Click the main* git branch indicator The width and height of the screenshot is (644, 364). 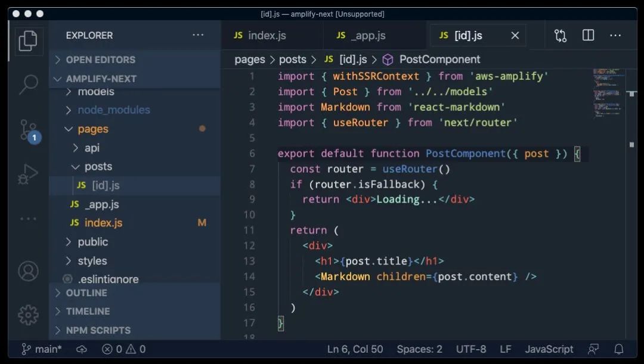tap(41, 349)
